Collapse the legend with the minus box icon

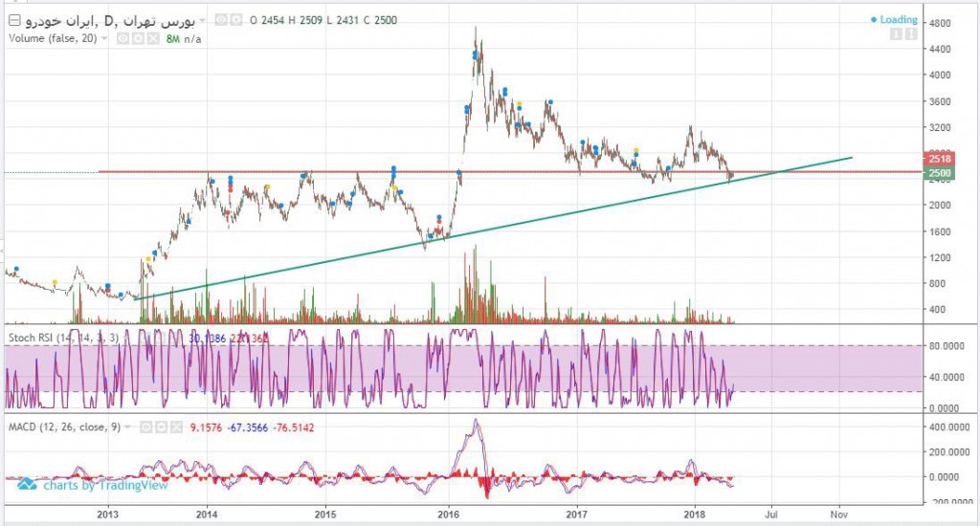tap(14, 21)
